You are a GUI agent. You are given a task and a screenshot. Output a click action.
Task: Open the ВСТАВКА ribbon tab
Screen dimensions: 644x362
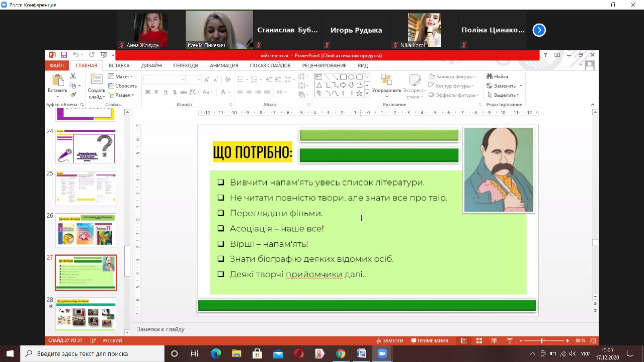click(119, 65)
